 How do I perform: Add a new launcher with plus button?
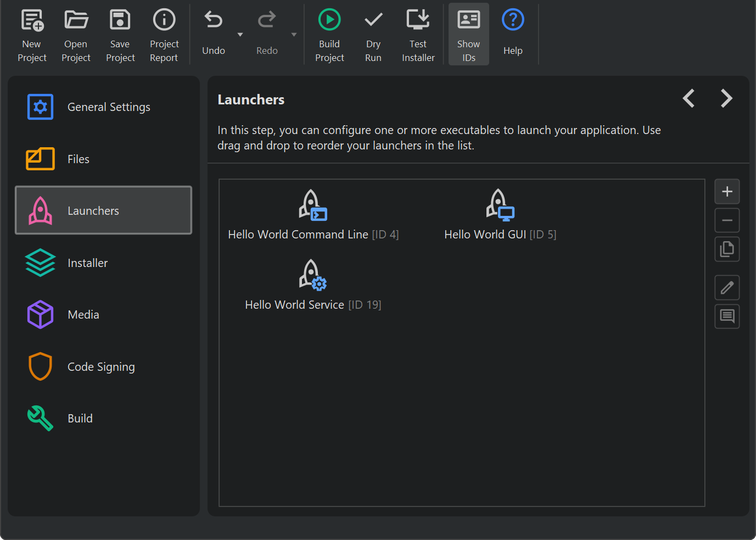point(727,191)
